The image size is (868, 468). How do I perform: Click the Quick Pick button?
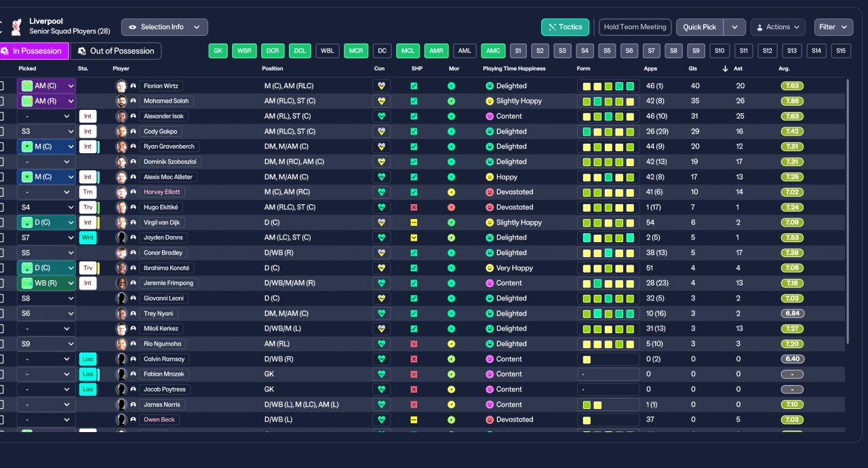coord(700,27)
